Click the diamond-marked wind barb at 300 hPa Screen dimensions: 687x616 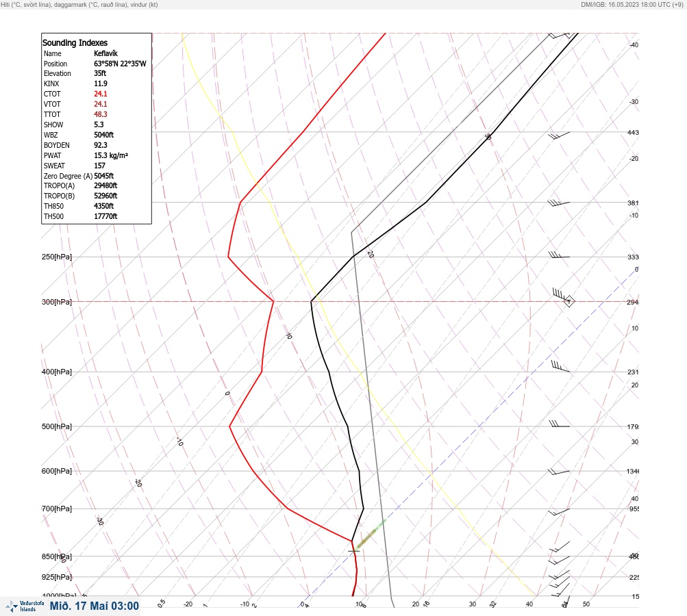564,297
